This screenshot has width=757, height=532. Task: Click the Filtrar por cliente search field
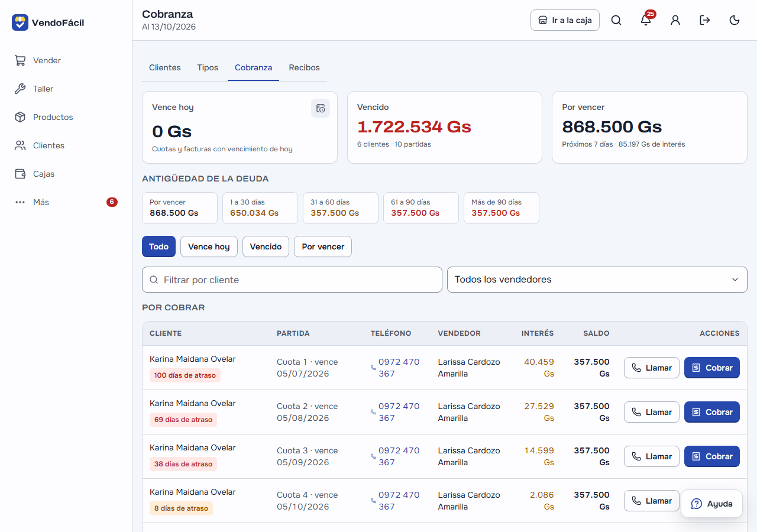(x=292, y=280)
